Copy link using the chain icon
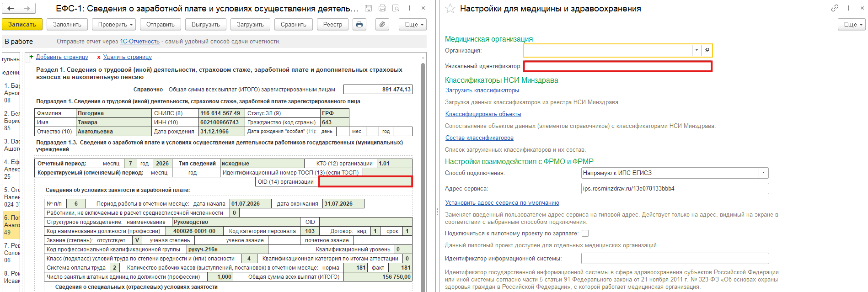The height and width of the screenshot is (292, 868). coord(835,8)
